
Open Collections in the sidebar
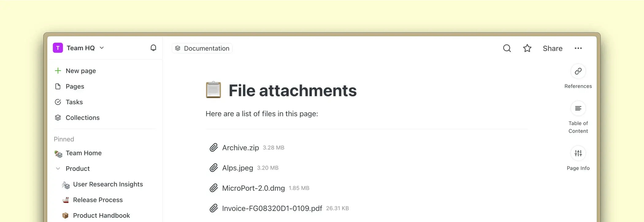[x=82, y=118]
